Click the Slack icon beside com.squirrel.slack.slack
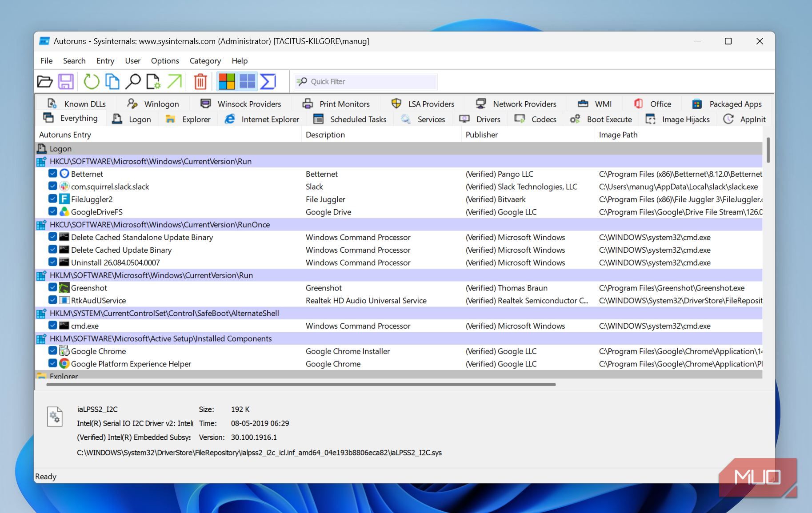The height and width of the screenshot is (513, 812). pyautogui.click(x=64, y=187)
